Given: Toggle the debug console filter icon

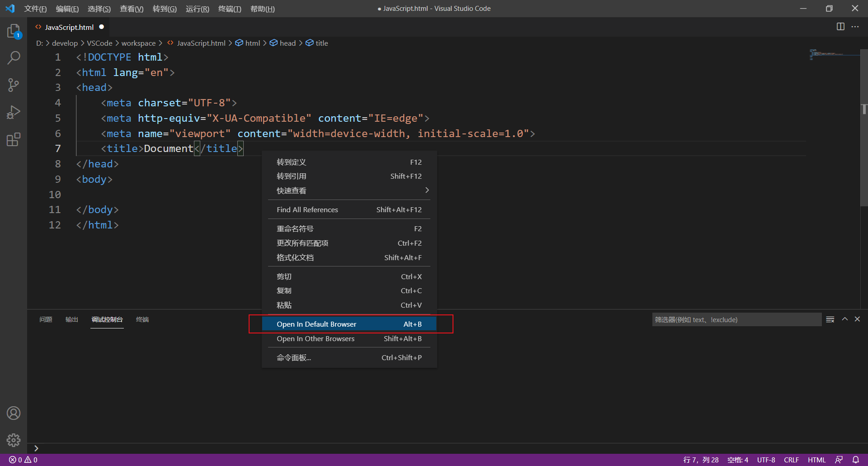Looking at the screenshot, I should point(830,319).
